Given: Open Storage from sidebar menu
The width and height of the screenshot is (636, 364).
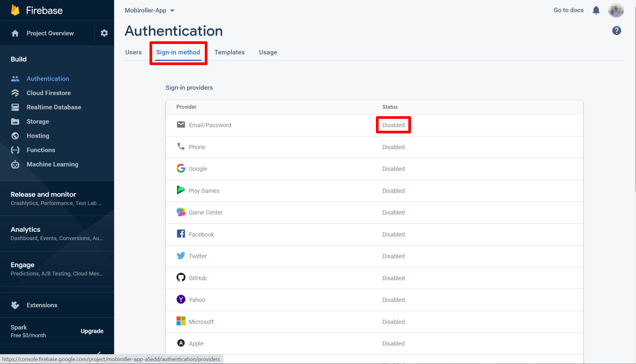Looking at the screenshot, I should click(x=38, y=122).
